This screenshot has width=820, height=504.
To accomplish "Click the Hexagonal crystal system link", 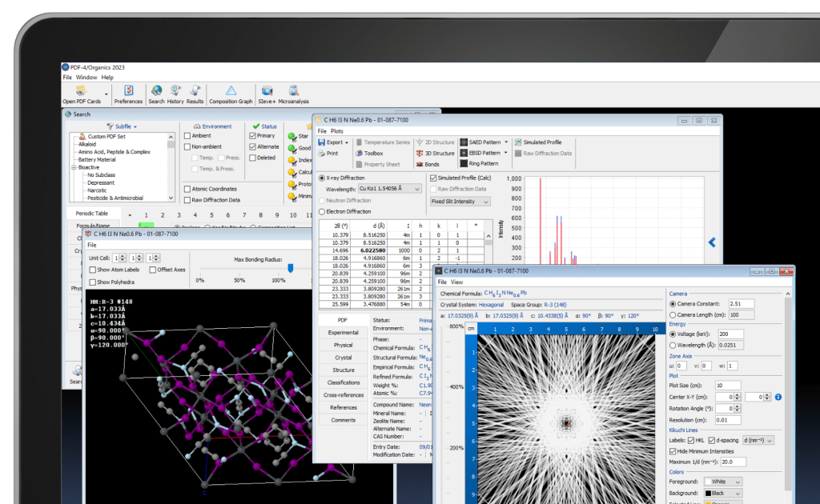I will [x=491, y=305].
